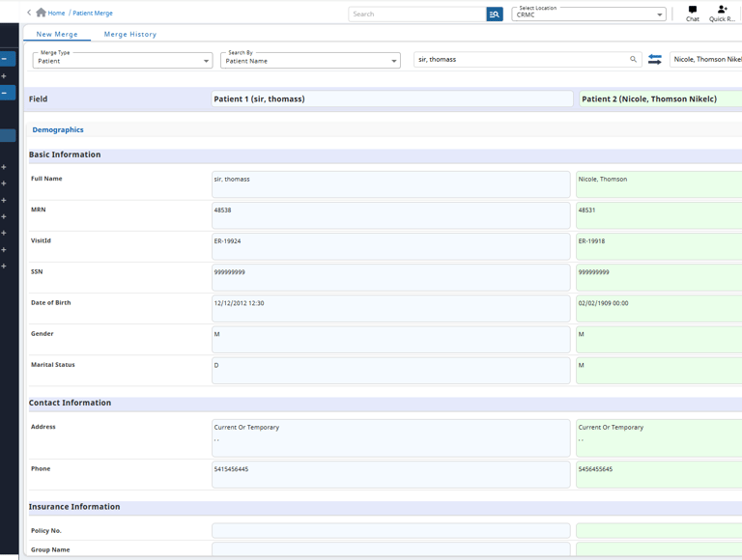Switch to the Merge History tab

point(130,35)
